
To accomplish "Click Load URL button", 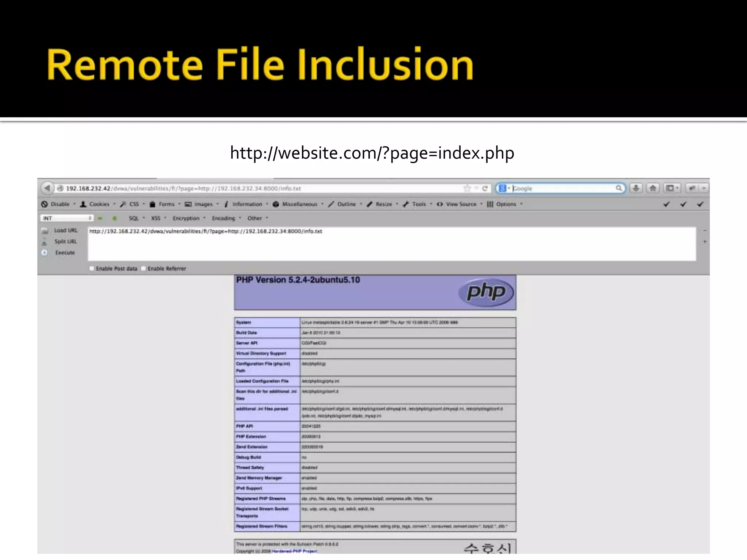I will pos(66,230).
